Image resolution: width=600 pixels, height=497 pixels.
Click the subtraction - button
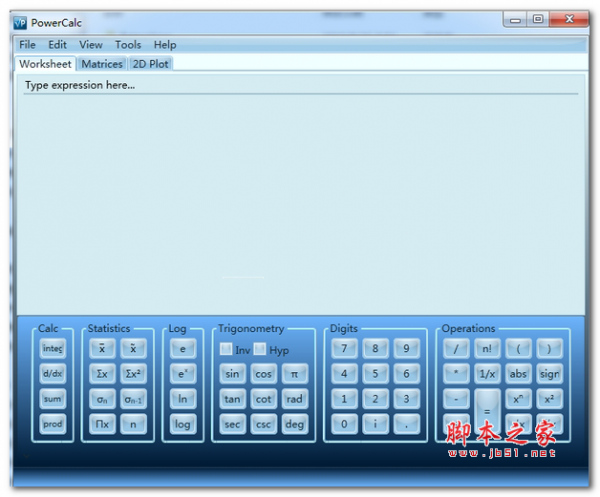456,399
